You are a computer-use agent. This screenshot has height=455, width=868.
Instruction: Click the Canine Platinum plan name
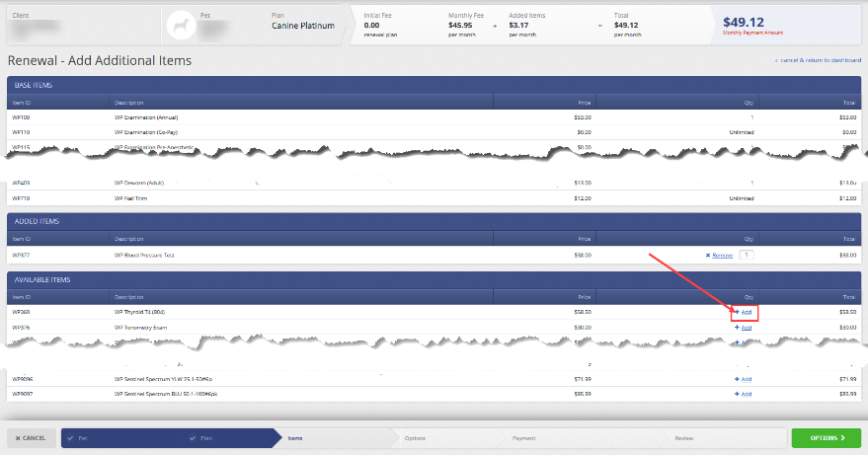(x=303, y=26)
